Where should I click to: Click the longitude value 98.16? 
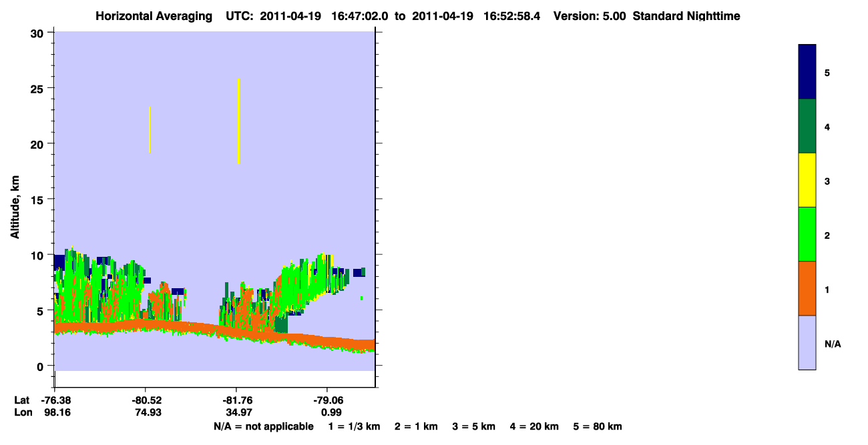(56, 412)
